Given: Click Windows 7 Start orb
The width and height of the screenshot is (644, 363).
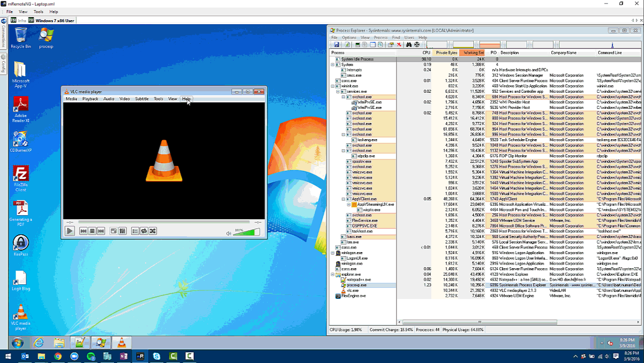Looking at the screenshot, I should click(x=17, y=343).
